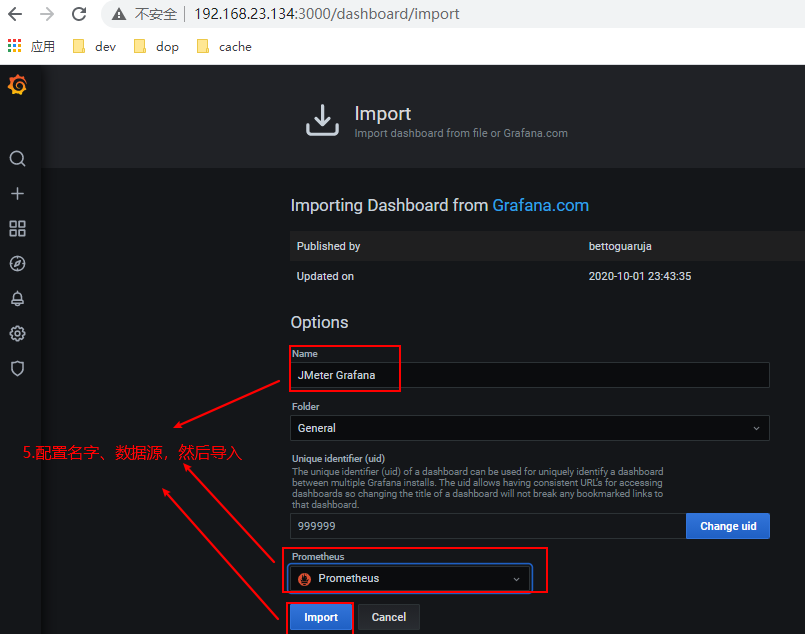Screen dimensions: 805x634
Task: Open the Apps grid bookmark icon
Action: [14, 46]
